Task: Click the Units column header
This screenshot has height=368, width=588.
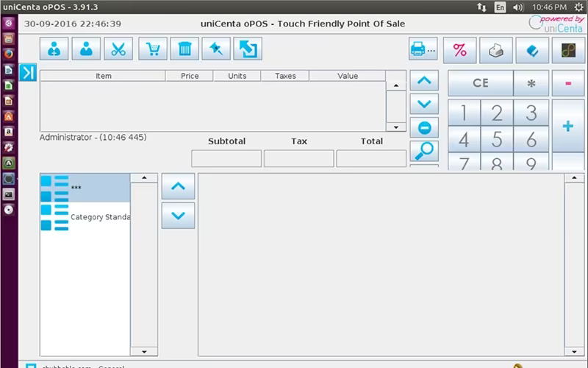Action: (x=237, y=76)
